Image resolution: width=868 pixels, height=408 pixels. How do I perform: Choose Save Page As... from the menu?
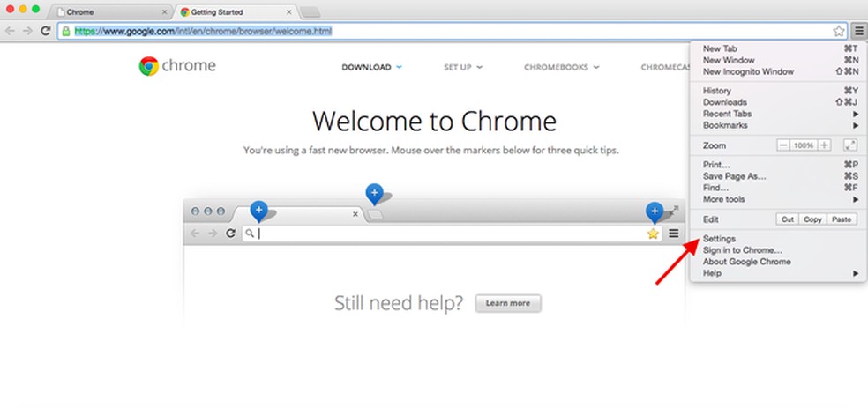pos(778,176)
